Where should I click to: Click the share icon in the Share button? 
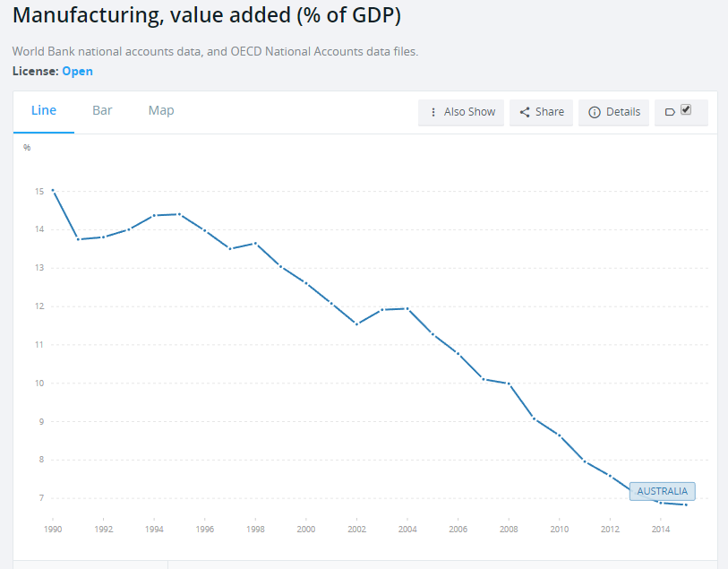[x=524, y=112]
